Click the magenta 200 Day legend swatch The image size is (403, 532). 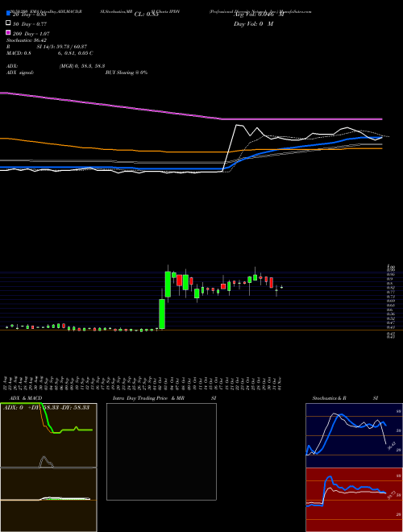pos(8,32)
